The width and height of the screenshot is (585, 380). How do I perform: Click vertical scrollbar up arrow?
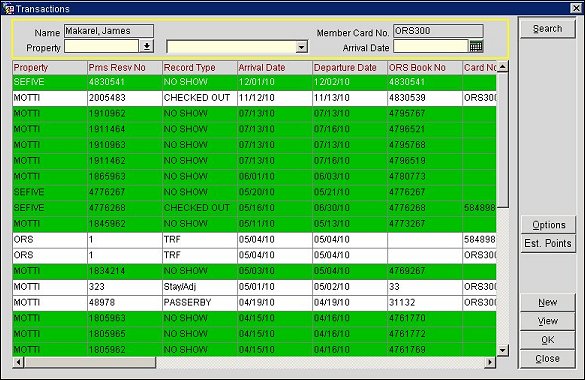tap(503, 67)
